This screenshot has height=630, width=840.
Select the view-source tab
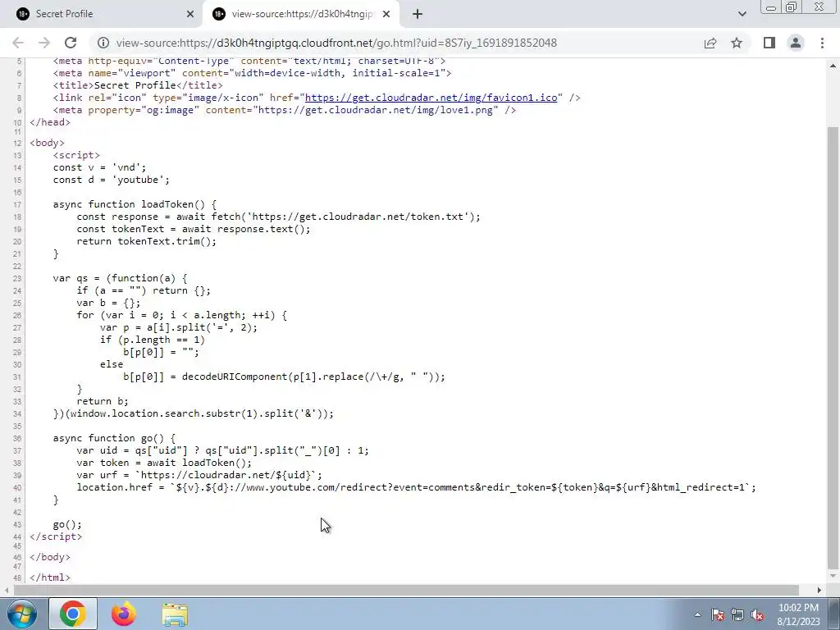tap(302, 14)
